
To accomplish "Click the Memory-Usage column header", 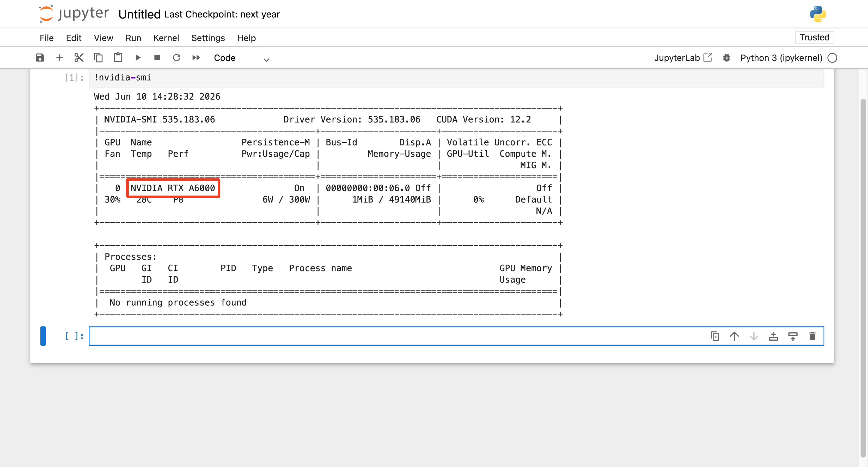I will (x=399, y=154).
